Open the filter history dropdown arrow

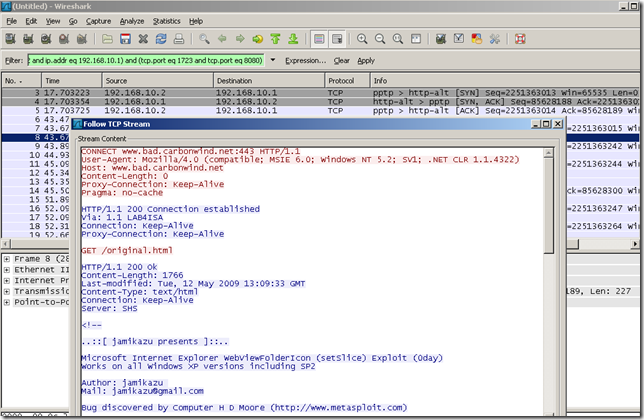coord(273,60)
